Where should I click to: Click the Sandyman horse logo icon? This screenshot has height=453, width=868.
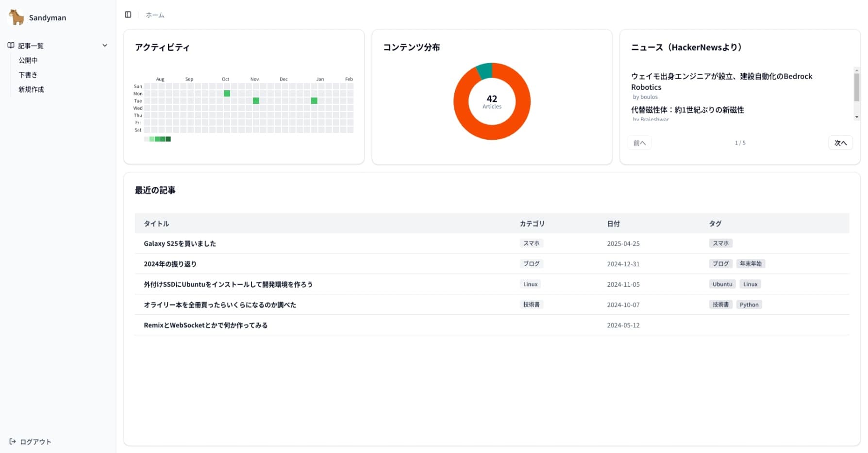[x=17, y=17]
